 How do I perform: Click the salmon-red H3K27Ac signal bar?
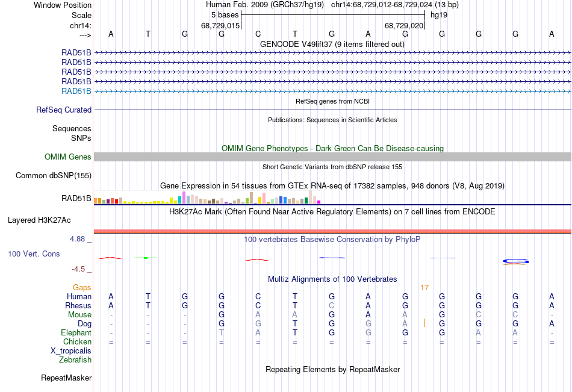click(x=332, y=231)
